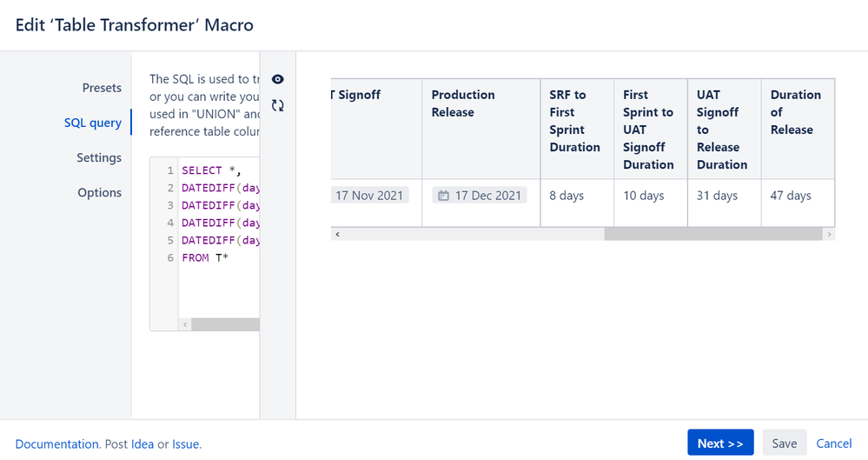Click the table horizontal scrollbar thumb

coord(712,235)
